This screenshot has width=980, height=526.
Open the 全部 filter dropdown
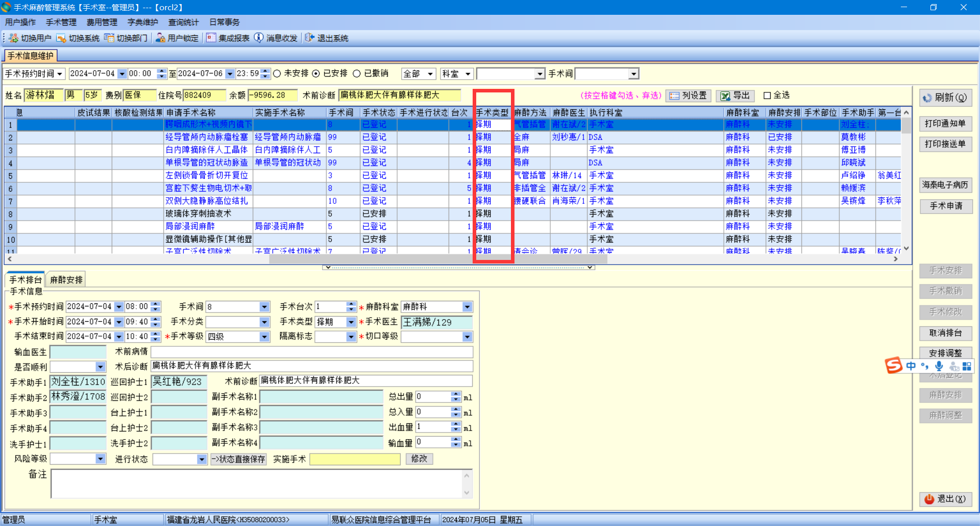[x=430, y=74]
